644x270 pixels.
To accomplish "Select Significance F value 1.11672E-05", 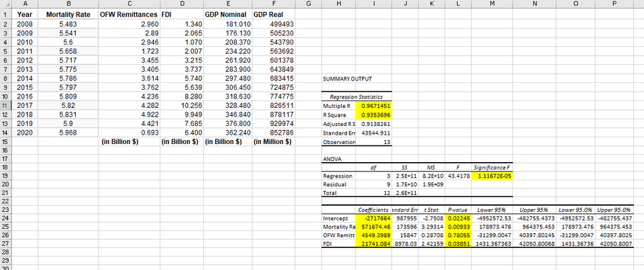I will [492, 176].
